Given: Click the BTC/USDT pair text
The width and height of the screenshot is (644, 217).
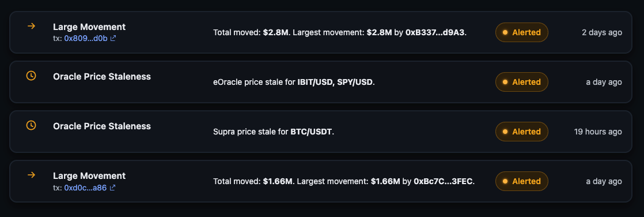Looking at the screenshot, I should [311, 132].
